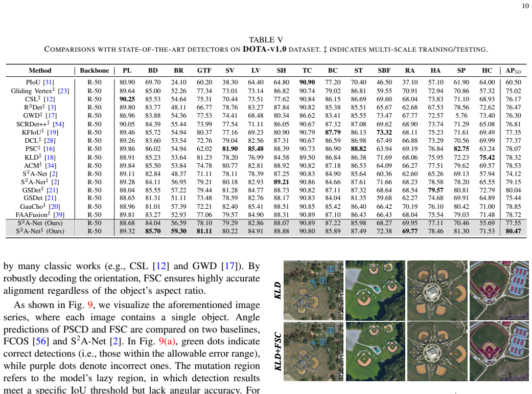
Task: Open citation [19] beside KFIoU
Action: [52, 132]
